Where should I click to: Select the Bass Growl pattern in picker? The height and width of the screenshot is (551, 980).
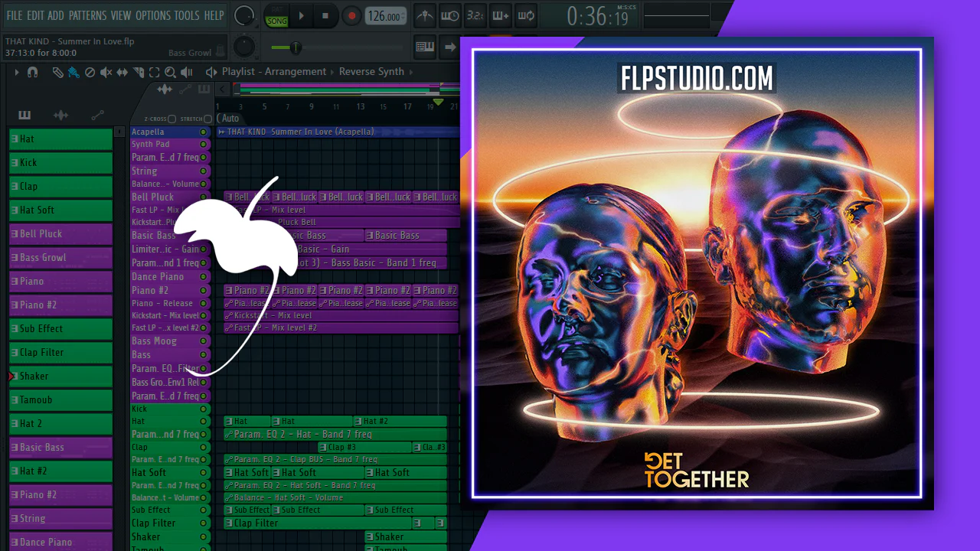click(x=60, y=258)
